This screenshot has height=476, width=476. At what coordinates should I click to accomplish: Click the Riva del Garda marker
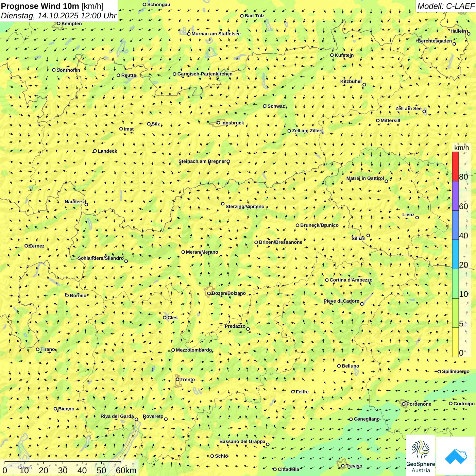click(x=136, y=419)
